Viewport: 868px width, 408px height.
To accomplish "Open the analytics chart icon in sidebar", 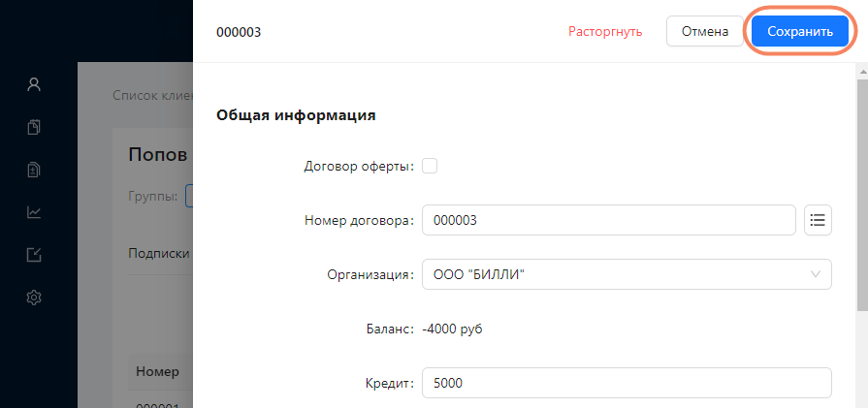I will [x=34, y=212].
